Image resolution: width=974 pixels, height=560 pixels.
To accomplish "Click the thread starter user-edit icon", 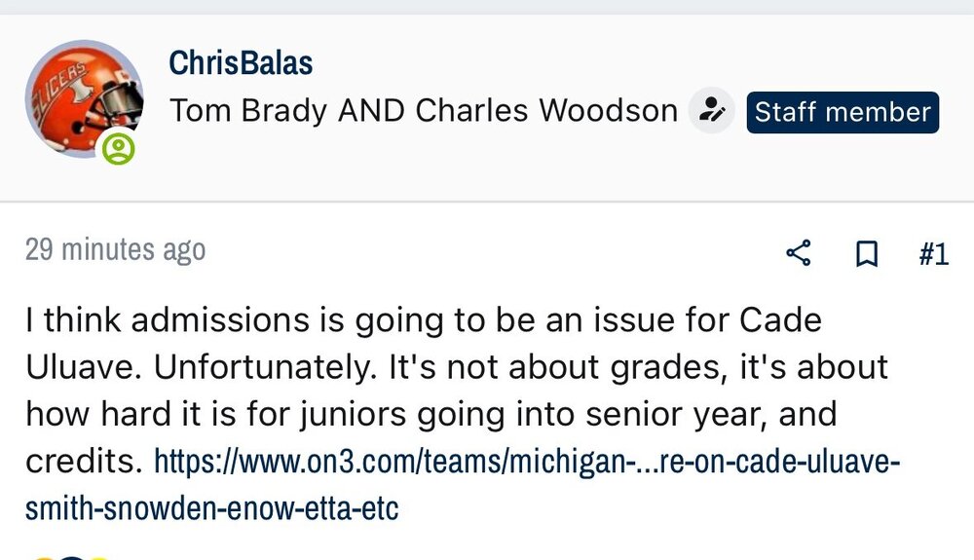I will [x=712, y=111].
